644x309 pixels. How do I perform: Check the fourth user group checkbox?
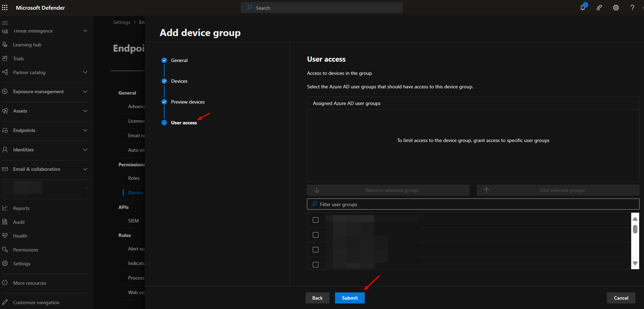pyautogui.click(x=316, y=265)
